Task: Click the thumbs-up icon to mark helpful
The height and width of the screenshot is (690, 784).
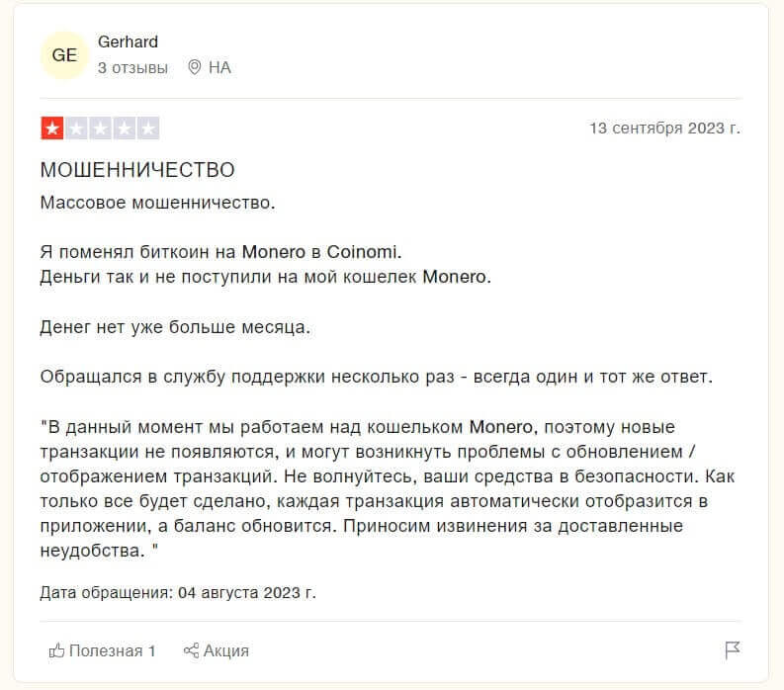Action: (56, 650)
